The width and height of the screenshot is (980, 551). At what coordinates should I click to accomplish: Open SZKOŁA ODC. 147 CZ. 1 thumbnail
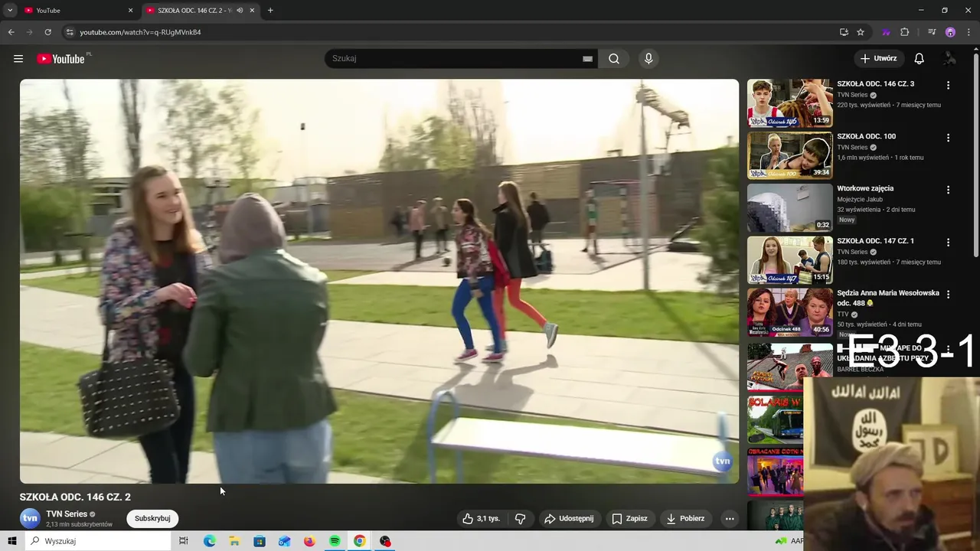point(789,260)
